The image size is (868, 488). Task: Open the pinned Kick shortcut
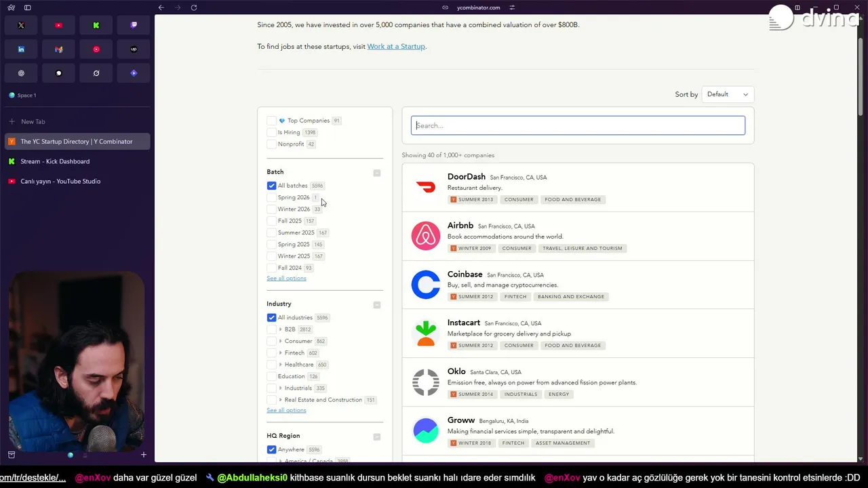point(96,25)
